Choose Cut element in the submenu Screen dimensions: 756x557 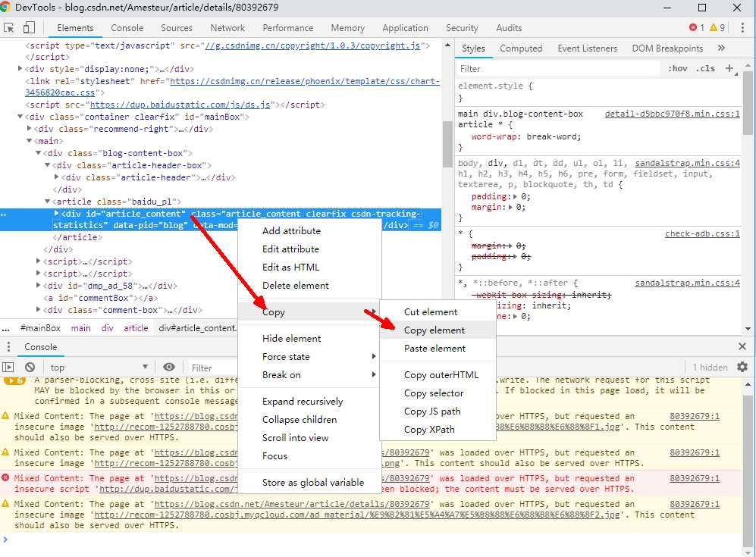(438, 311)
